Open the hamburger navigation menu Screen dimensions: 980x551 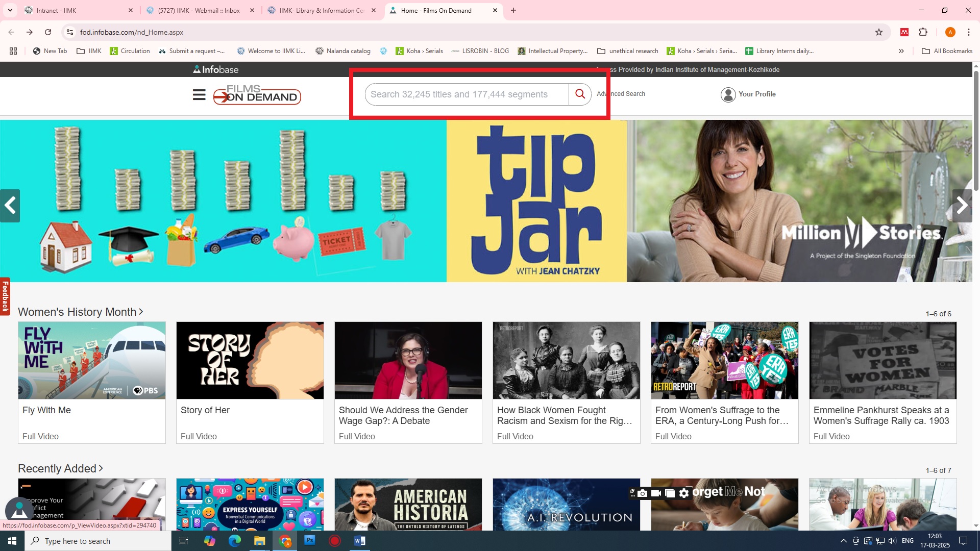click(199, 95)
